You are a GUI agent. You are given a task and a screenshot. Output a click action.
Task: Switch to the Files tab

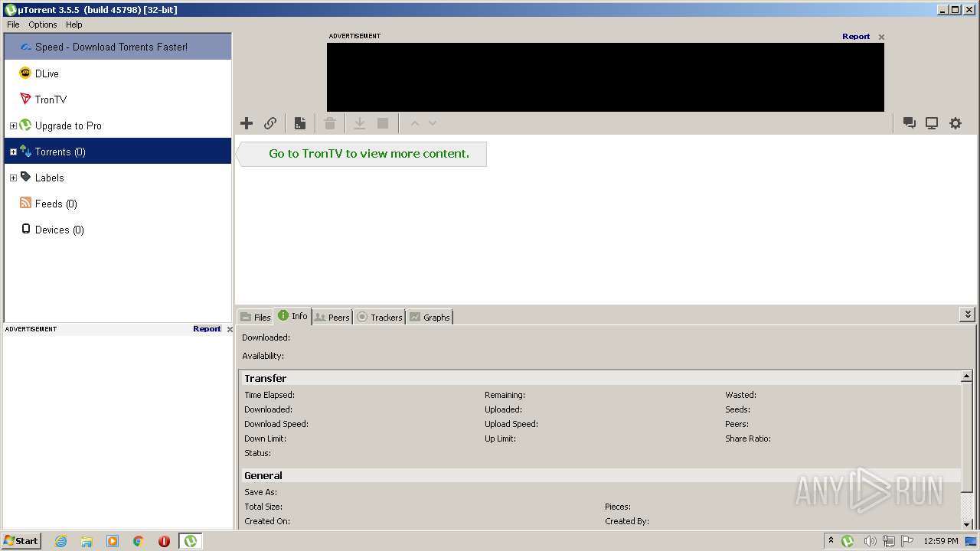[255, 317]
